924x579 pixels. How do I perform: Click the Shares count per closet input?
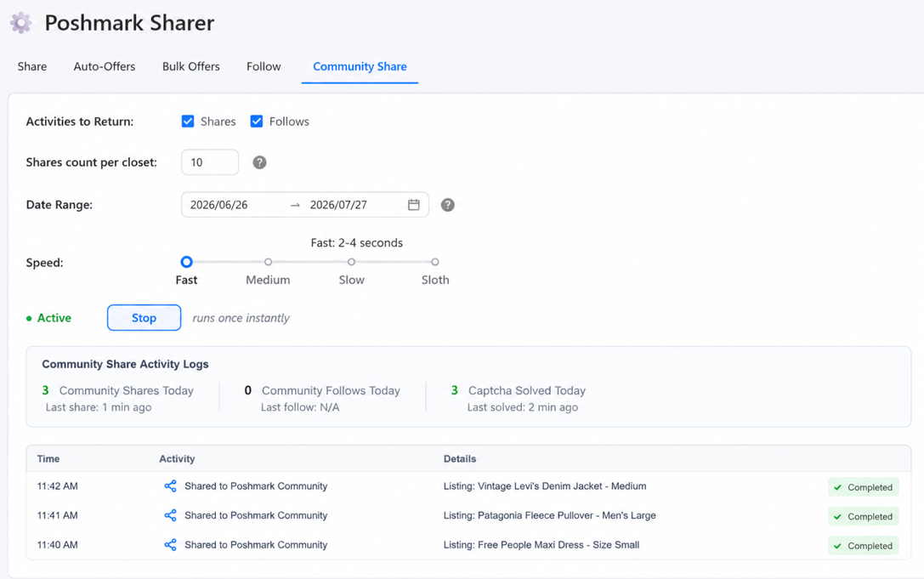210,162
